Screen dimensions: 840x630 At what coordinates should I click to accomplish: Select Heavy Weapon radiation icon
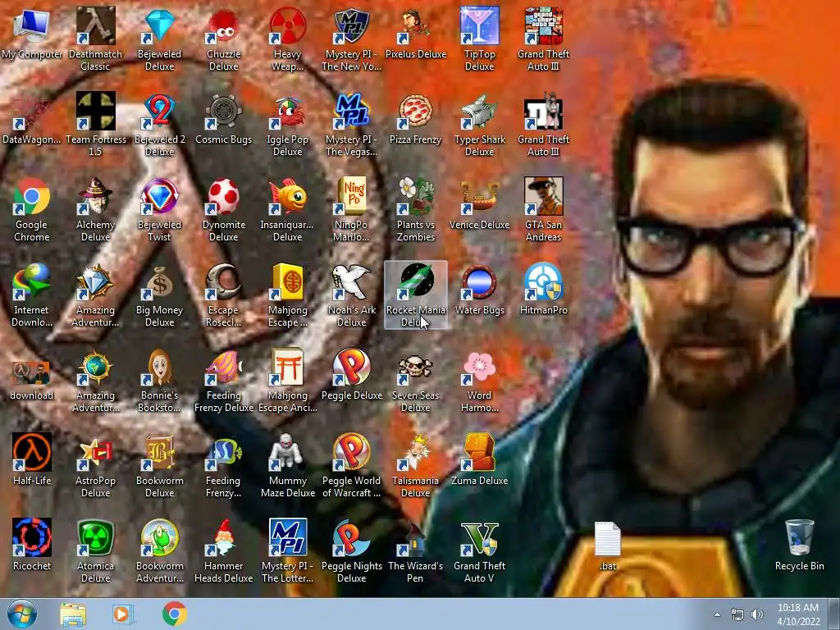pos(288,25)
